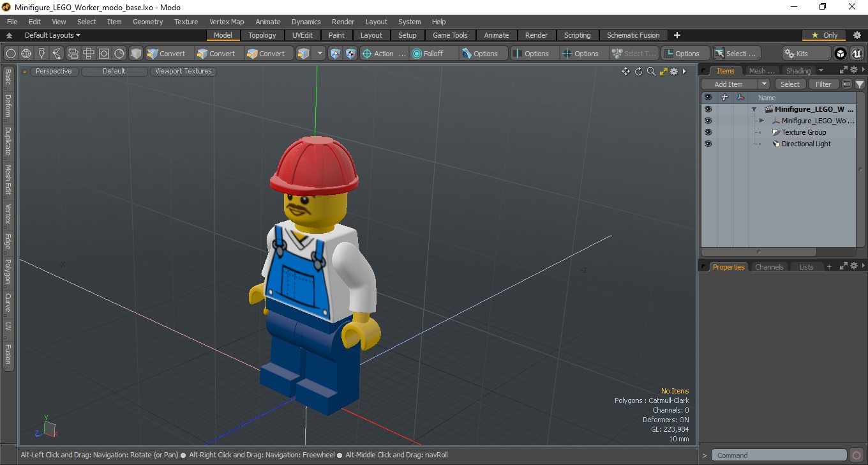
Task: Maximize viewport with the yellow expand icon
Action: point(664,72)
